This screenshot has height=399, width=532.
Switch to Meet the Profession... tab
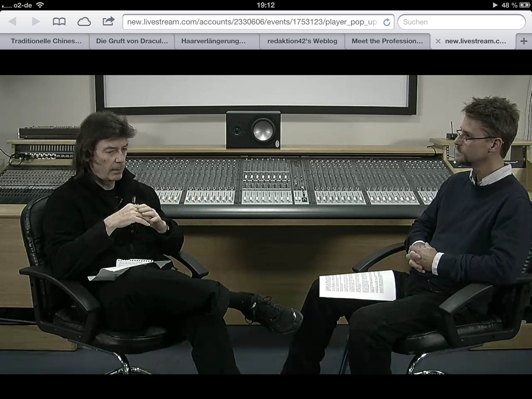pos(387,41)
